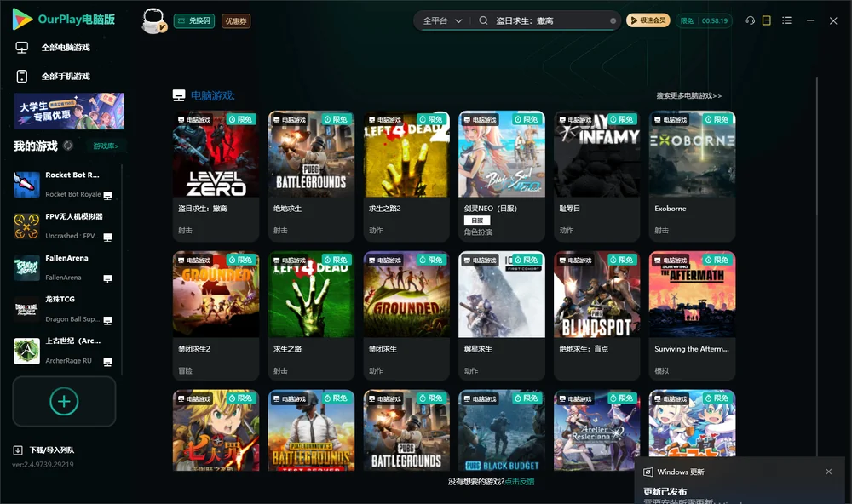852x504 pixels.
Task: Click 限免 badge on Blindspot card
Action: (x=622, y=260)
